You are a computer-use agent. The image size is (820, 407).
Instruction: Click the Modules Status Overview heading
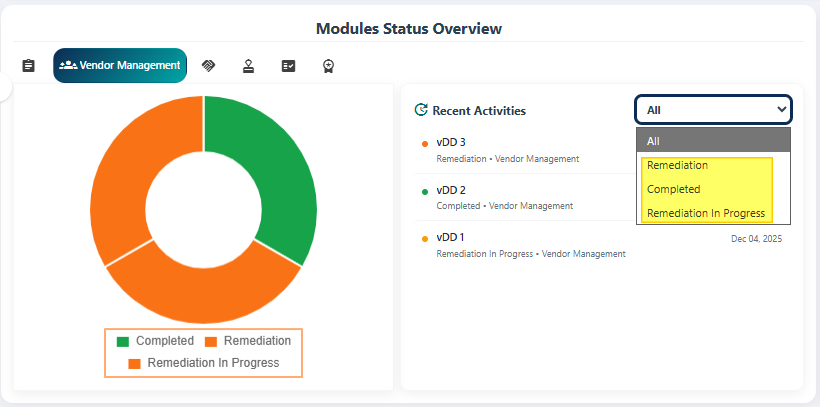pyautogui.click(x=409, y=28)
